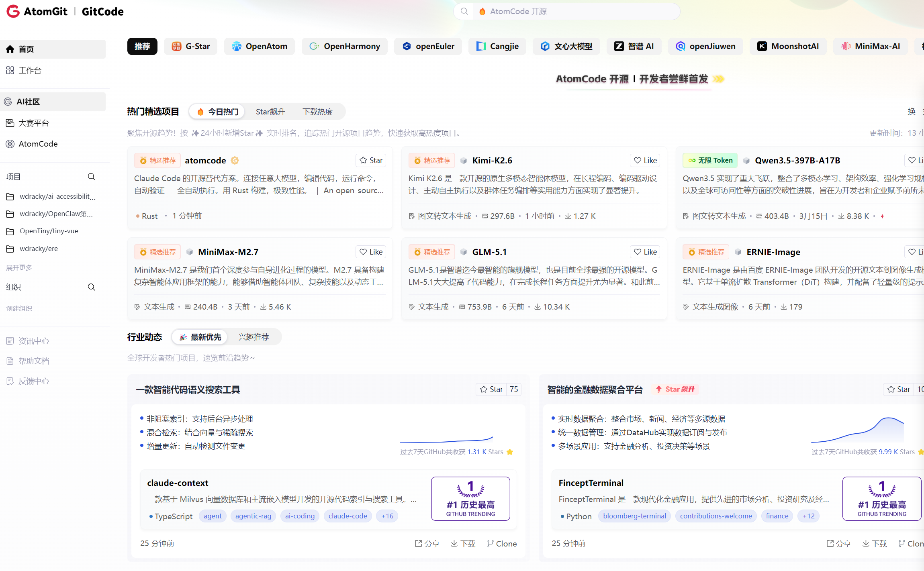Image resolution: width=924 pixels, height=571 pixels.
Task: Switch to 兴趣推荐 tab
Action: click(253, 337)
